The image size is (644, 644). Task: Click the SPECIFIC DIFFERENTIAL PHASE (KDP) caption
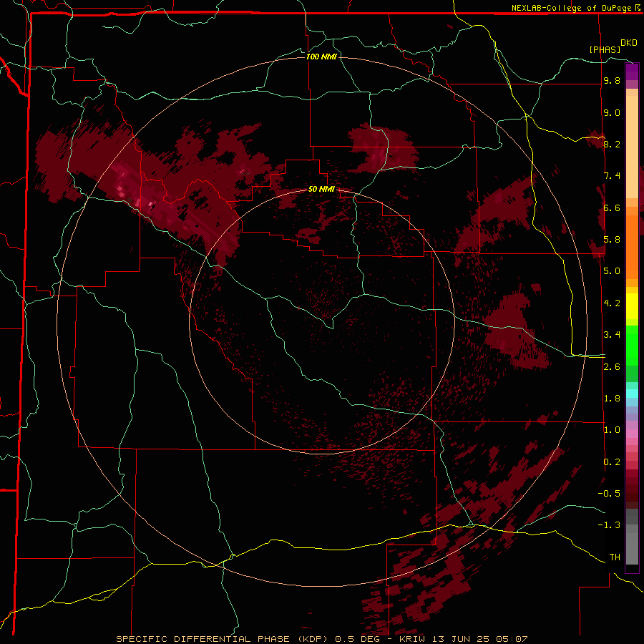point(223,639)
